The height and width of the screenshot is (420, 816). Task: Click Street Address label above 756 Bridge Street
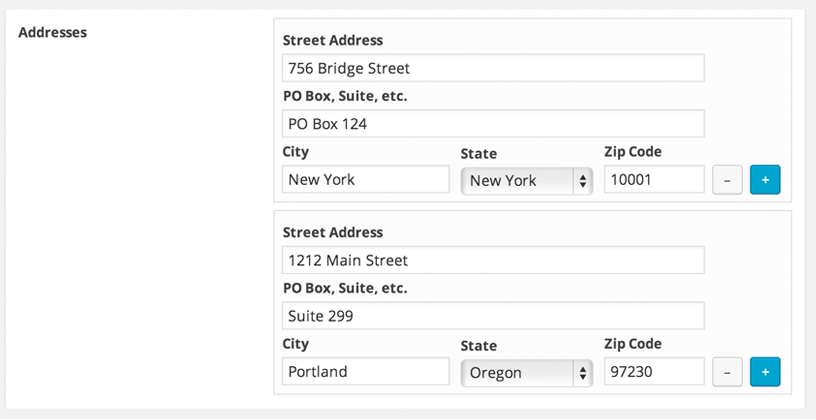tap(333, 40)
